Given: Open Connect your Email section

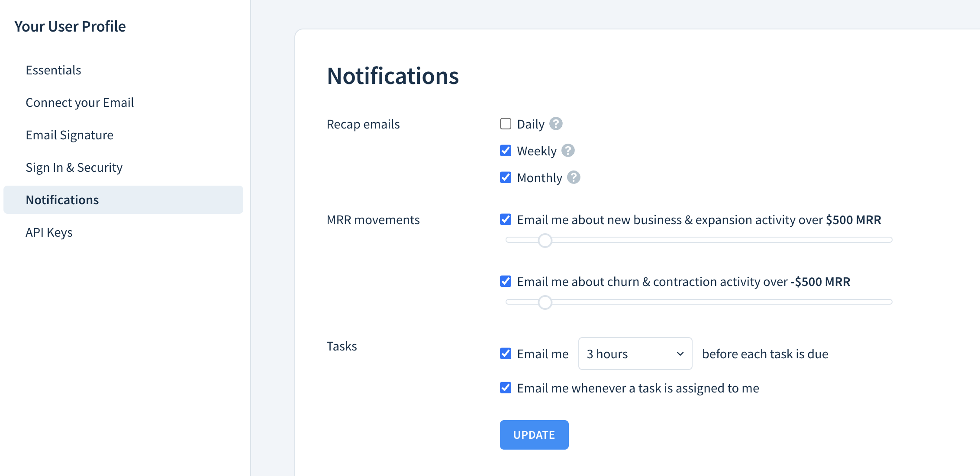Looking at the screenshot, I should tap(80, 103).
